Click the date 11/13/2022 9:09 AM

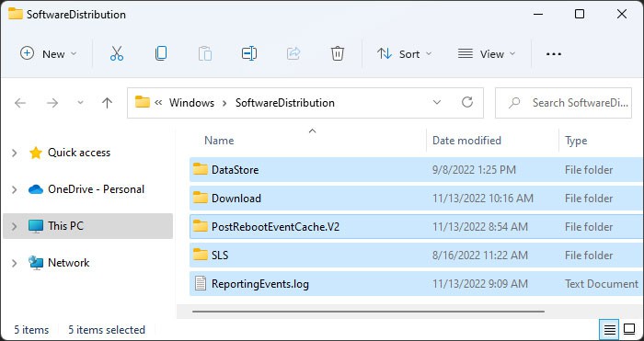click(x=479, y=283)
